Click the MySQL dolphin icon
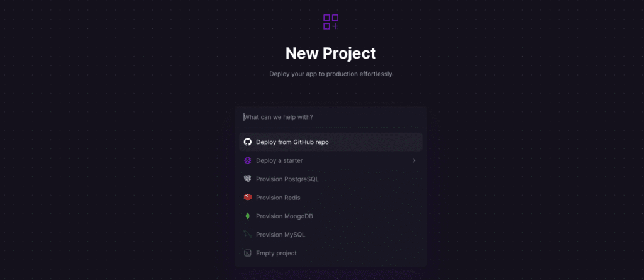The height and width of the screenshot is (280, 644). pos(248,235)
